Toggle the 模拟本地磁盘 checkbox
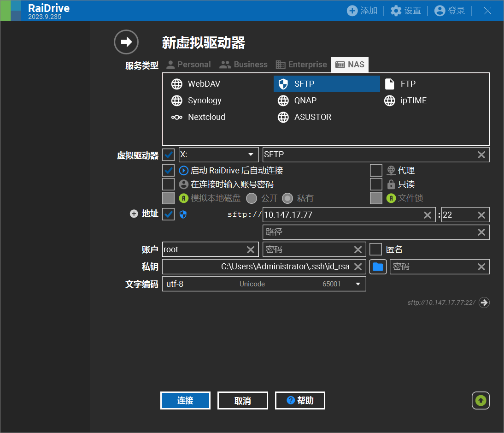The height and width of the screenshot is (433, 504). (x=169, y=198)
